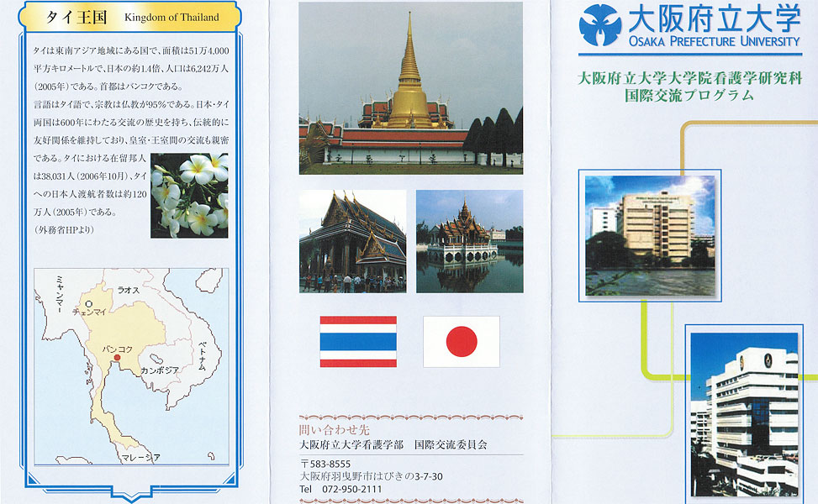This screenshot has width=818, height=504.
Task: Click 'ミャンマー' label on the map
Action: [x=60, y=294]
